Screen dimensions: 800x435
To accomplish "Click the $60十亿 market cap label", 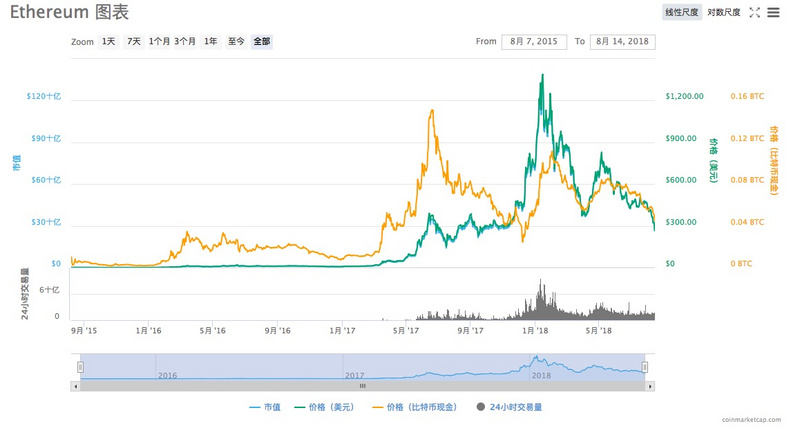I will pyautogui.click(x=46, y=180).
